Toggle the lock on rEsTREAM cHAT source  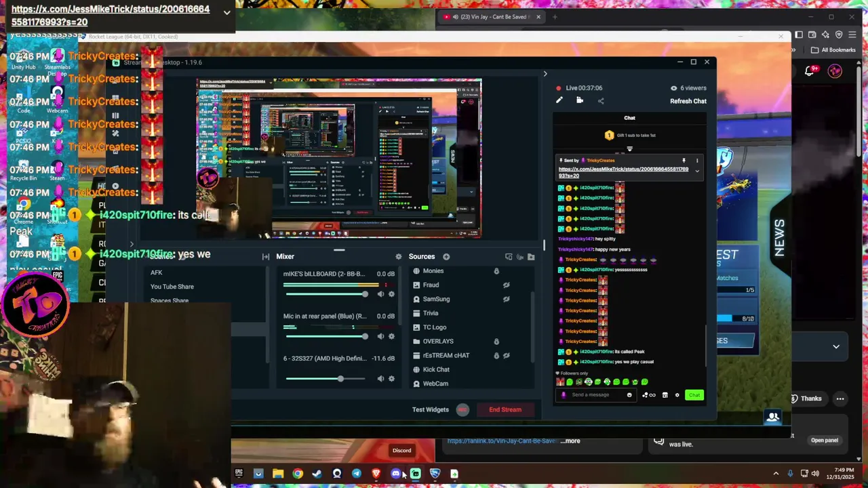pos(496,356)
